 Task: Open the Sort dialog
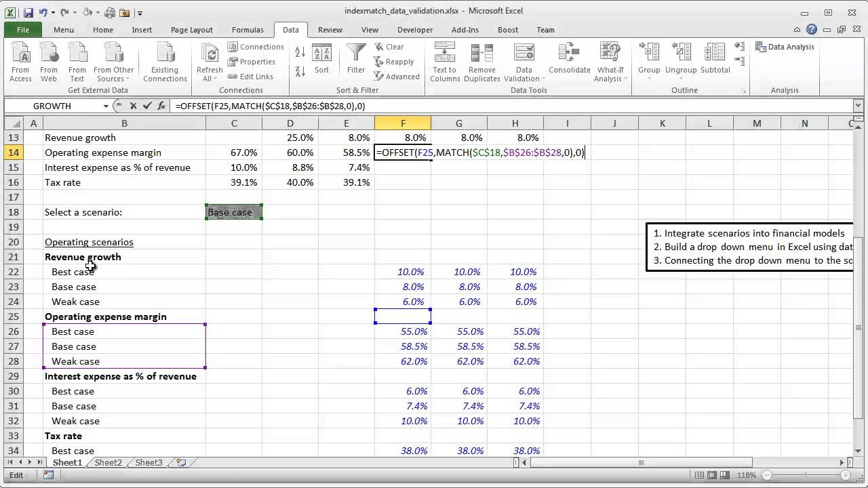point(321,60)
